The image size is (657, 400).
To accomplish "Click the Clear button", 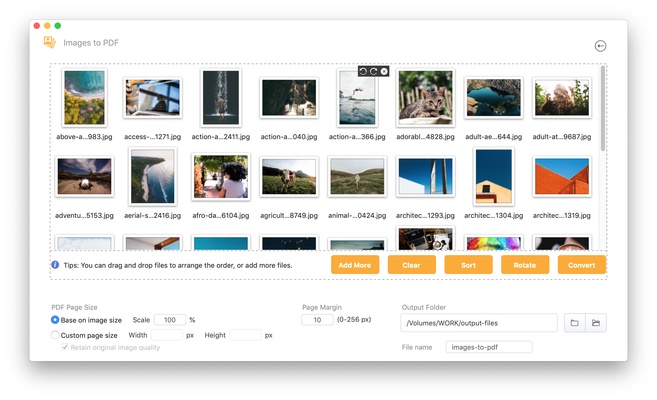I will point(411,265).
